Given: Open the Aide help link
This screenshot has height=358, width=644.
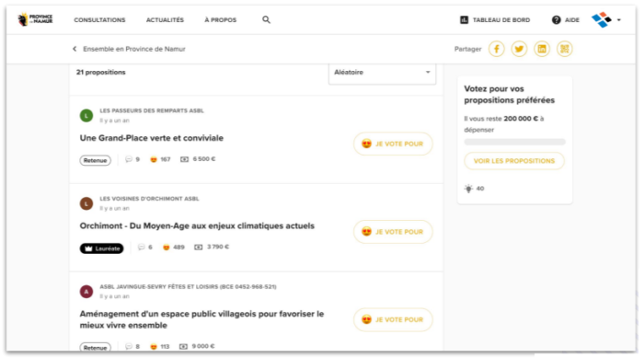Looking at the screenshot, I should coord(572,19).
